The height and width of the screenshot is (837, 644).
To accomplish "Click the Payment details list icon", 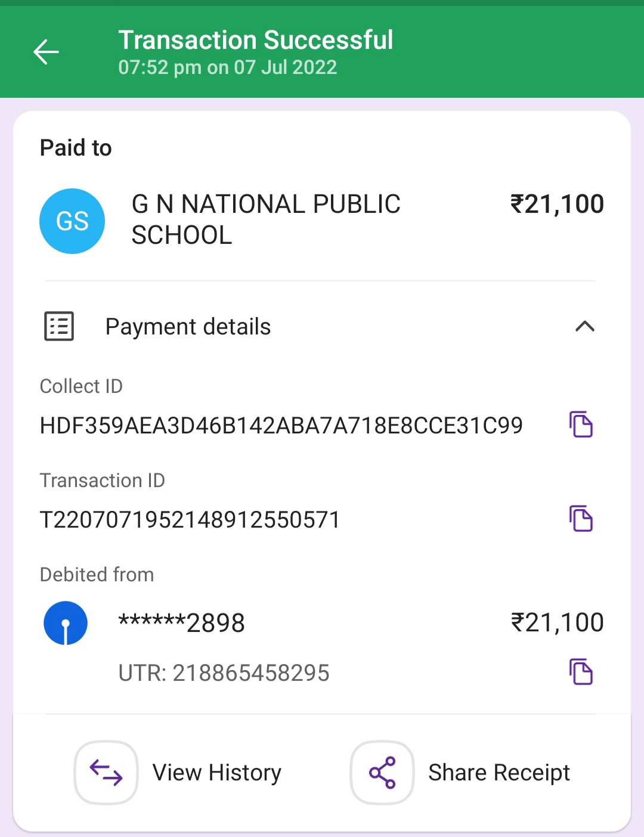I will [x=59, y=326].
